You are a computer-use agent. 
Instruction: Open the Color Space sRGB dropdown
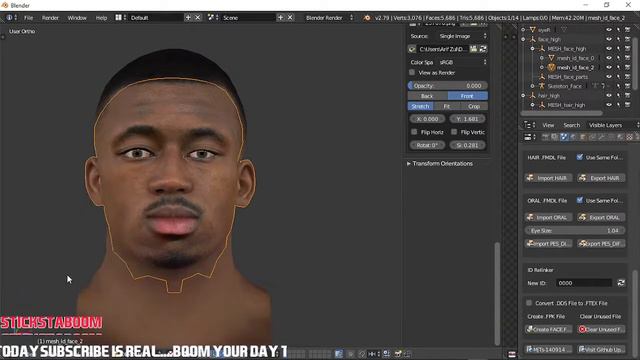462,62
